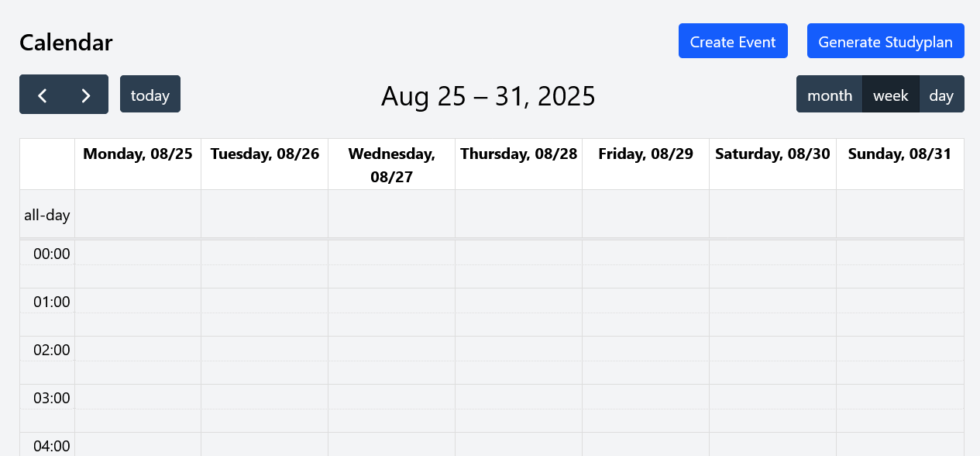Select the week view tab
This screenshot has width=980, height=456.
[x=891, y=95]
